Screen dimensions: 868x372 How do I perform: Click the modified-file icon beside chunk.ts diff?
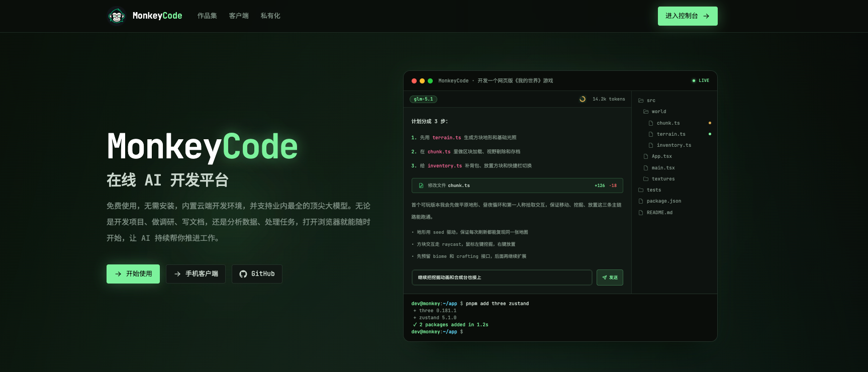click(421, 185)
